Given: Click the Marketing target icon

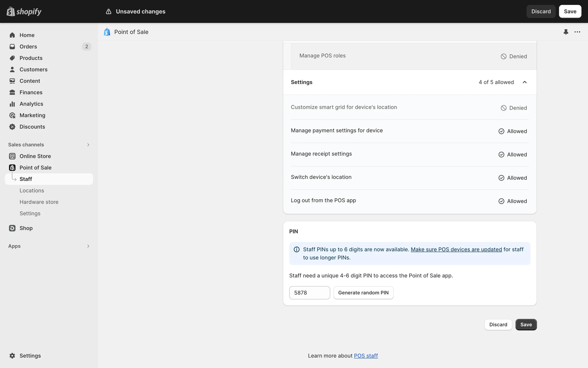Looking at the screenshot, I should click(12, 115).
